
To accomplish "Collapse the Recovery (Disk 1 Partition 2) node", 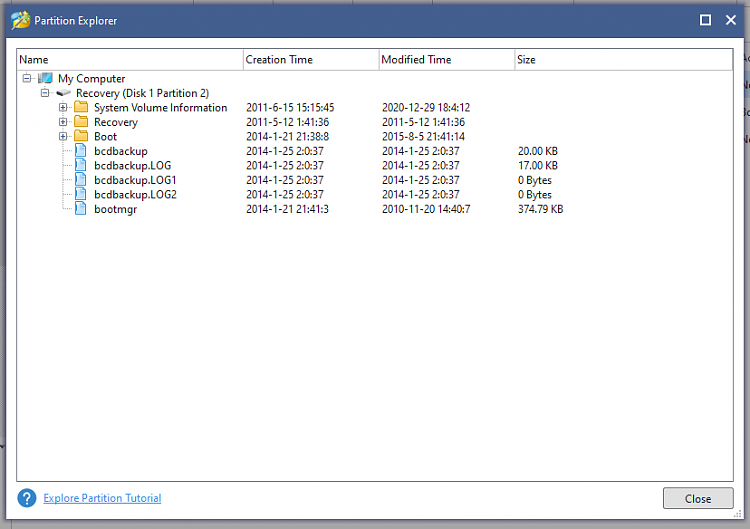I will pyautogui.click(x=45, y=93).
